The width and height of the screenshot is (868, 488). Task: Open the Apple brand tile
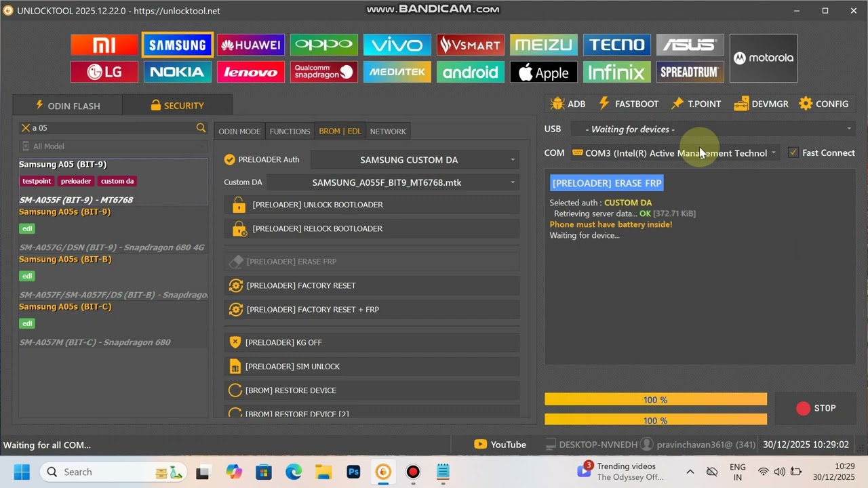point(544,72)
